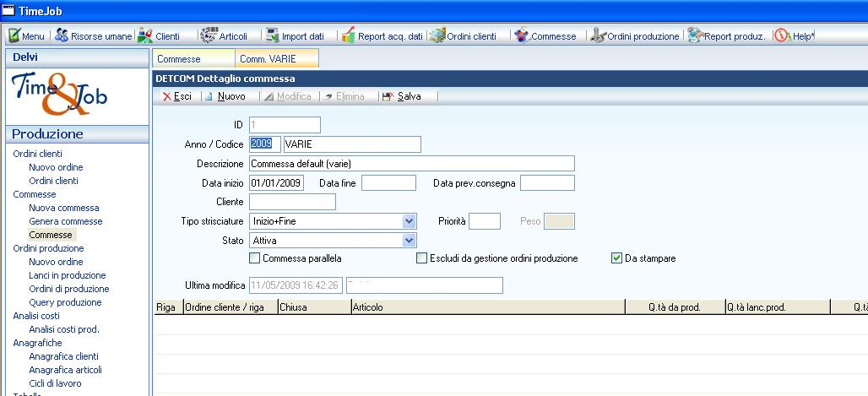Click the Help icon in toolbar
Viewport: 868px width, 396px height.
tap(783, 35)
